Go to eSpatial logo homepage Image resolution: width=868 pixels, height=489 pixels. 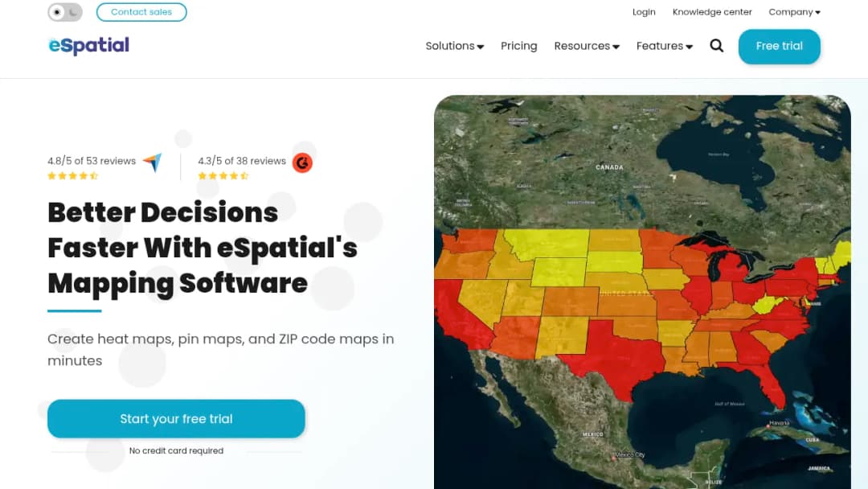(89, 46)
